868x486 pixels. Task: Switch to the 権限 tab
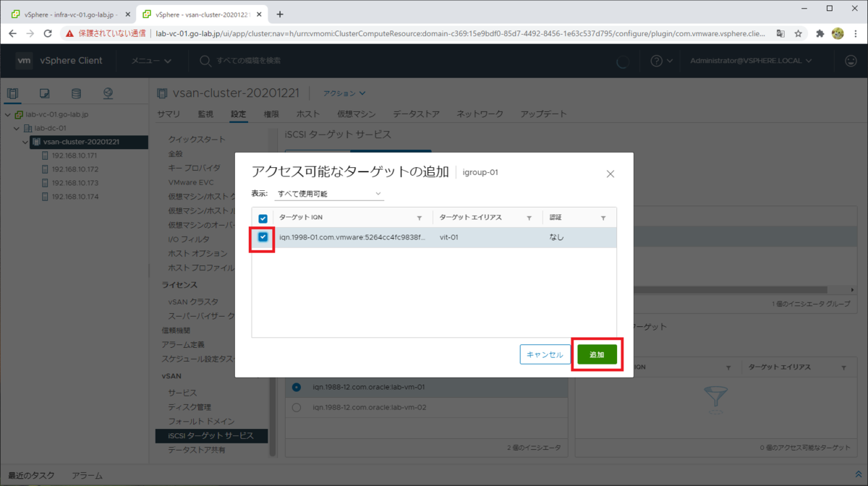tap(271, 114)
